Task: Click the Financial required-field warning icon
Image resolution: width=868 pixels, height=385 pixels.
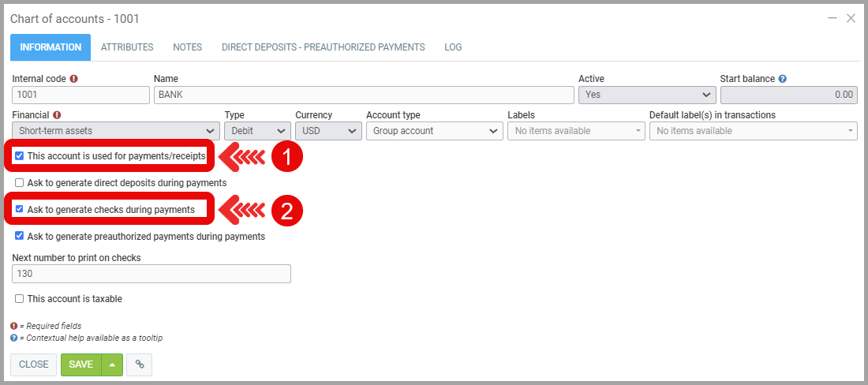Action: point(57,115)
